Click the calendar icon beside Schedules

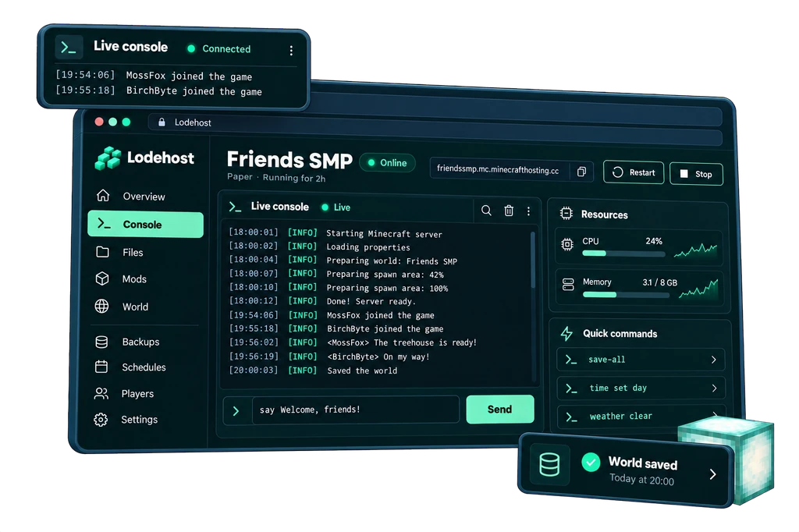101,367
